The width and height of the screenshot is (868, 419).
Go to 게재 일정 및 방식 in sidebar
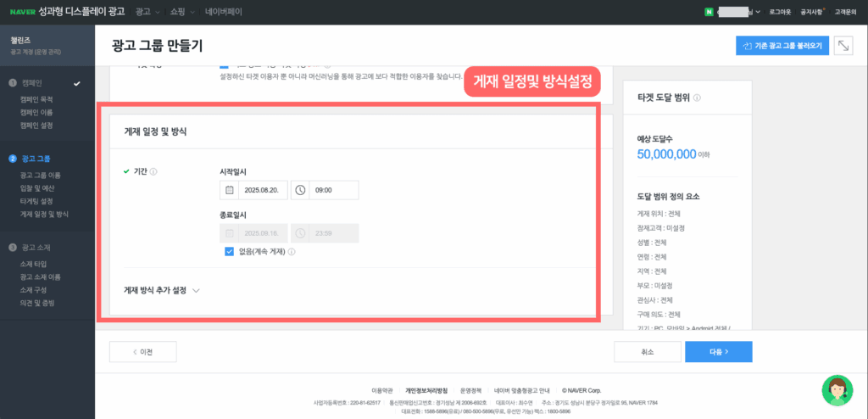(x=44, y=214)
